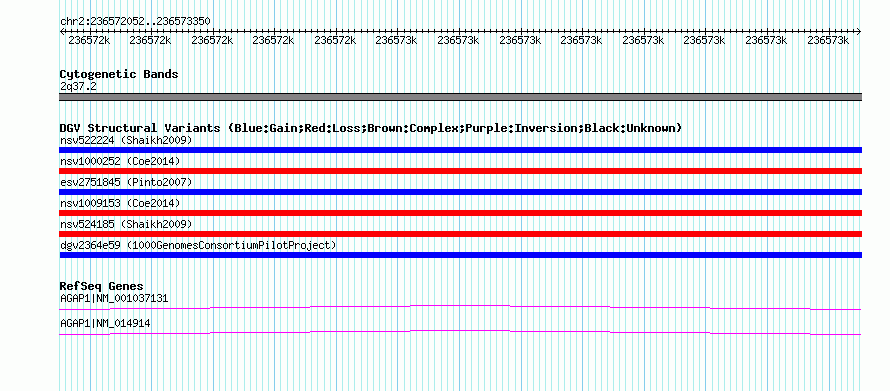The image size is (890, 391).
Task: Click the red nsv1000252 loss bar
Action: tap(460, 171)
